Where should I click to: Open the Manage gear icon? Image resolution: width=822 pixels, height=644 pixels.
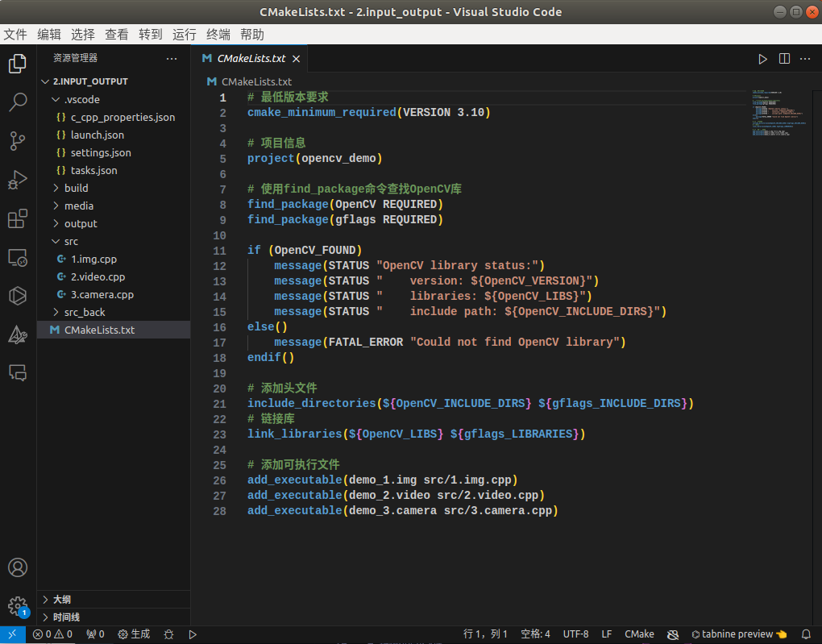(18, 605)
